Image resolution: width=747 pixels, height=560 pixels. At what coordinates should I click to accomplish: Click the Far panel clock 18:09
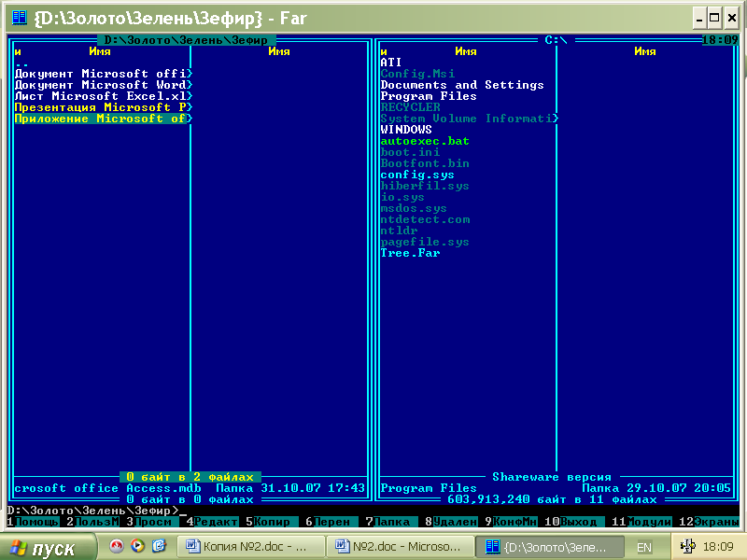point(720,40)
